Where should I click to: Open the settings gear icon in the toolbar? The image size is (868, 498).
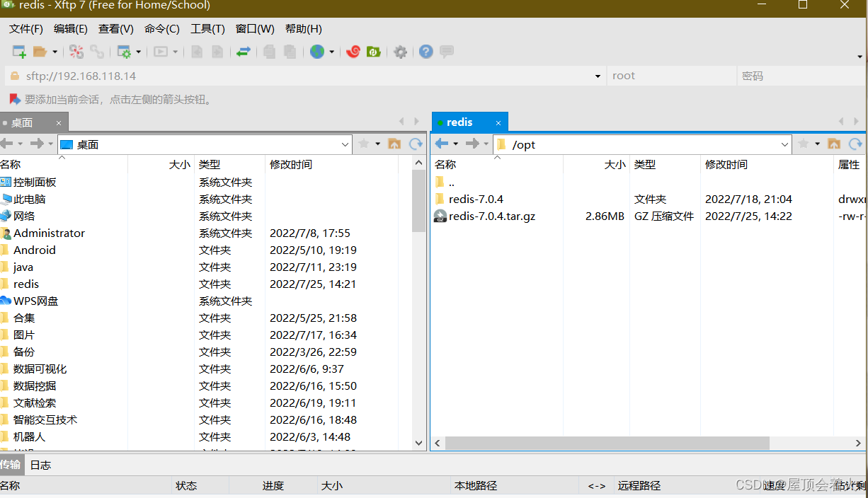click(x=400, y=51)
